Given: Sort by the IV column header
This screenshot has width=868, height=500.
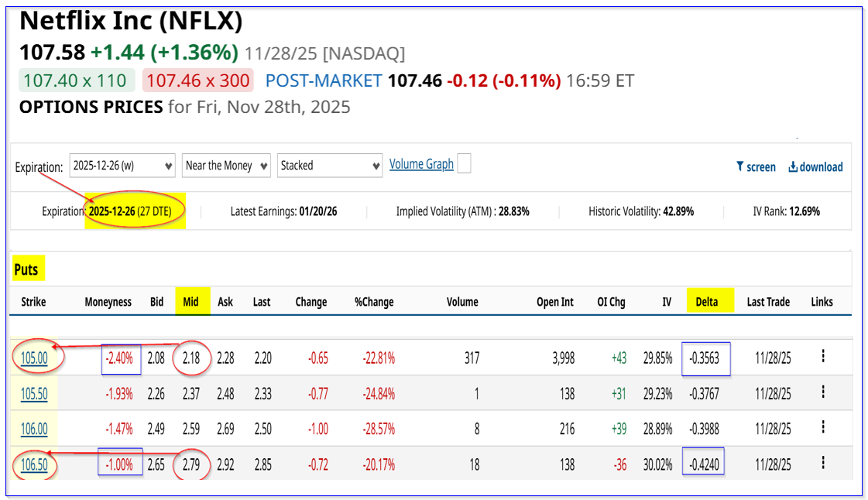Looking at the screenshot, I should coord(666,302).
